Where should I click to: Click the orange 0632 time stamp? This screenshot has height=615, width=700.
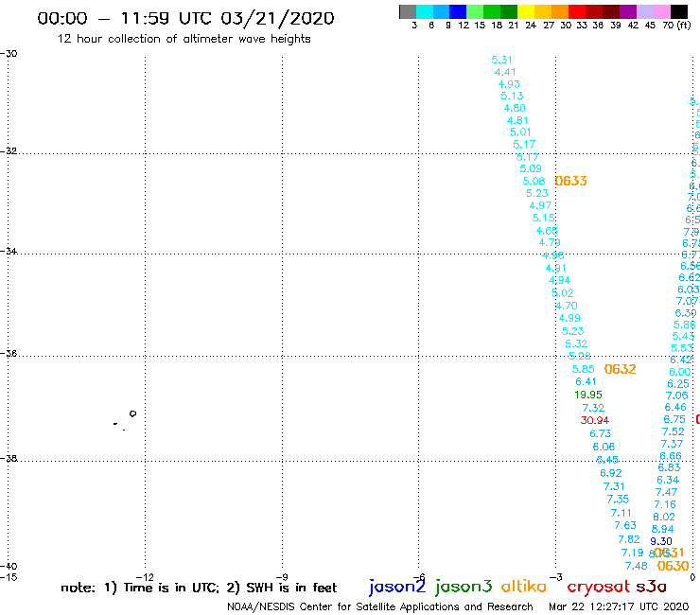[620, 369]
